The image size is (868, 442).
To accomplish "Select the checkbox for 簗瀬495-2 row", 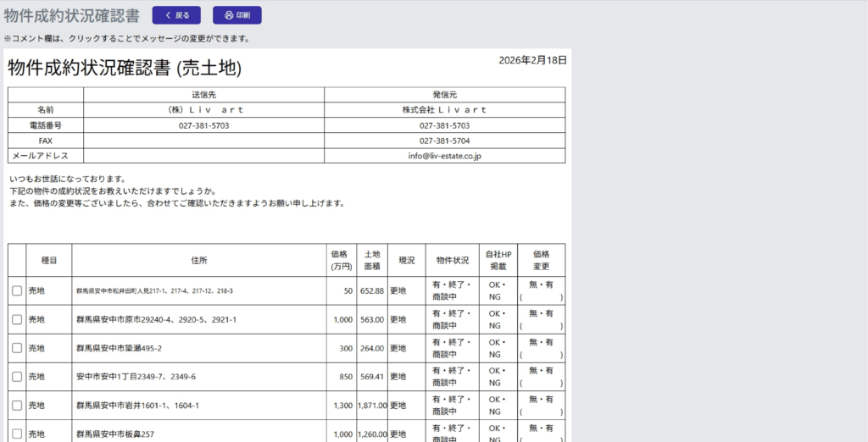I will 17,349.
